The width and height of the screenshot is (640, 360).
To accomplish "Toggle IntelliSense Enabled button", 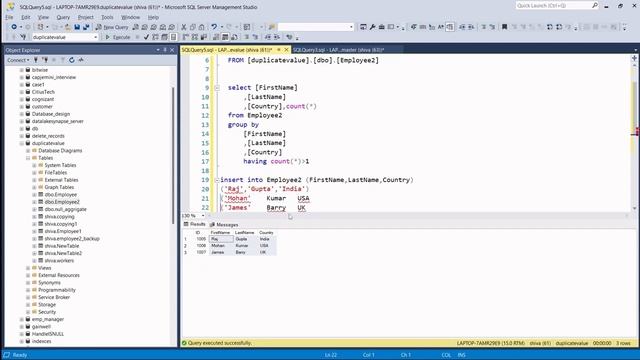I will (173, 37).
